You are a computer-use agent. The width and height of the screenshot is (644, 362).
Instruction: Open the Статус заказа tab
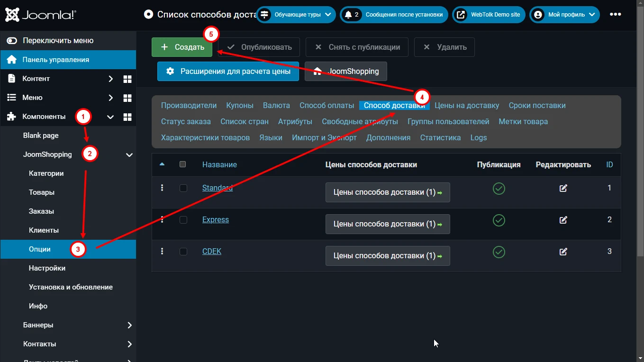pos(186,121)
